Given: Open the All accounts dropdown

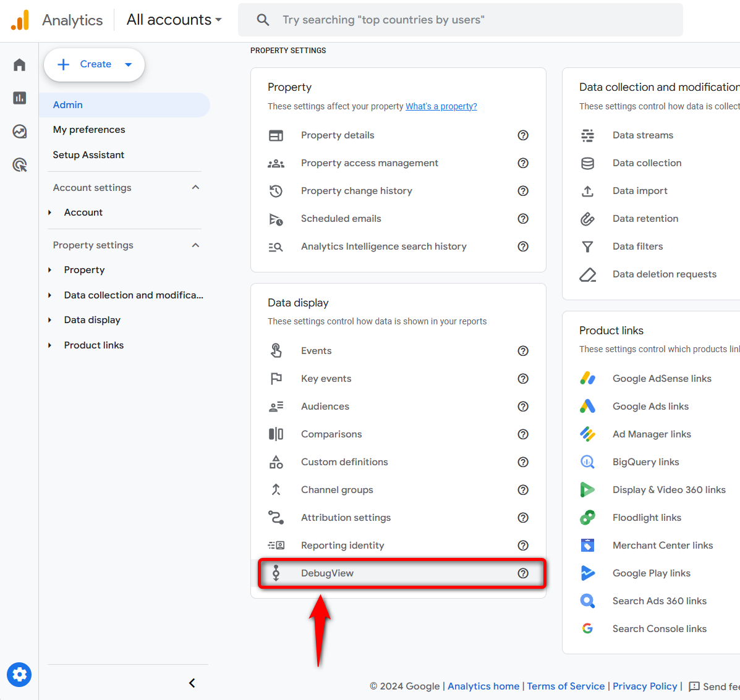Looking at the screenshot, I should click(x=174, y=20).
